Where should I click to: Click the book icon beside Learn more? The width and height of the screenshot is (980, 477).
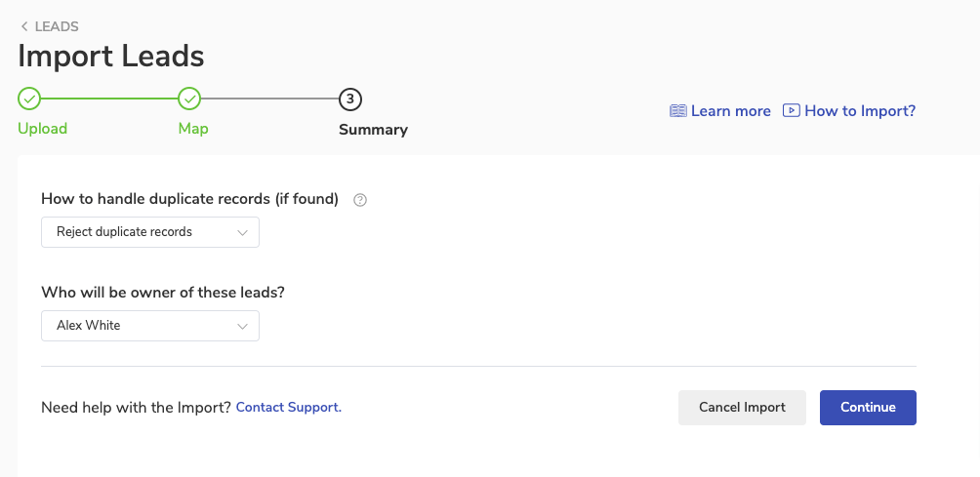678,111
